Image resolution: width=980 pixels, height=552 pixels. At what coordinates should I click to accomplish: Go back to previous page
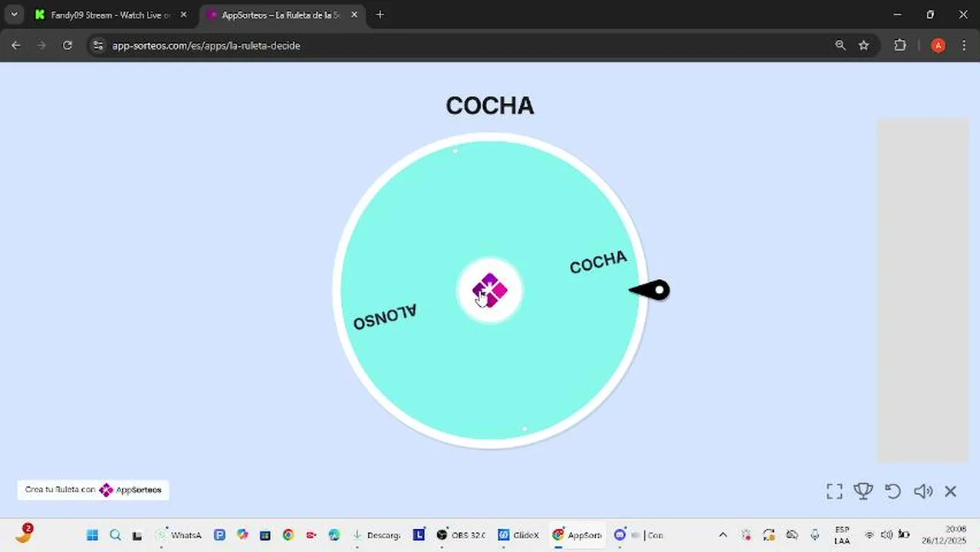(16, 46)
